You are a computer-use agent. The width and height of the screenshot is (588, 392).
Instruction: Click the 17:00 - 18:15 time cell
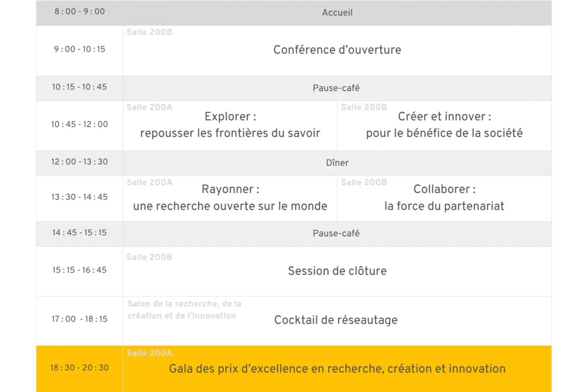point(80,319)
